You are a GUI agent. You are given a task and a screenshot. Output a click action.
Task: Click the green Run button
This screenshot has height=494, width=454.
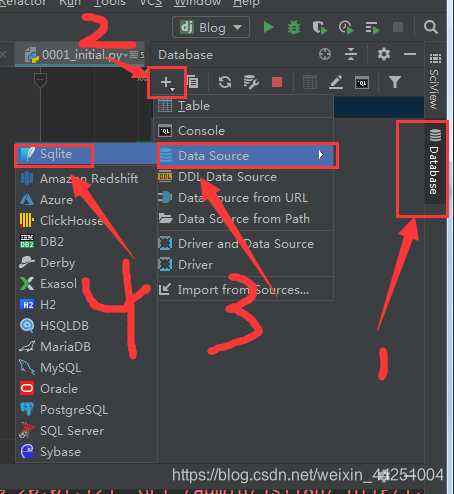point(268,27)
